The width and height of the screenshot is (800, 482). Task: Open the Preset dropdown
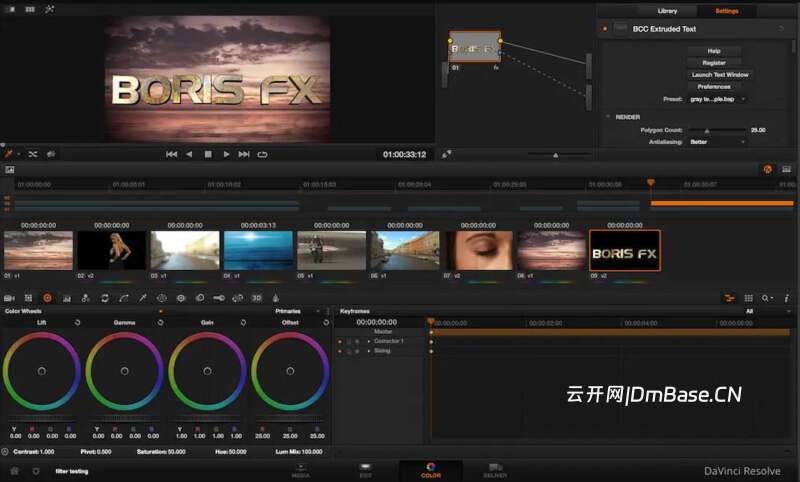[x=717, y=99]
